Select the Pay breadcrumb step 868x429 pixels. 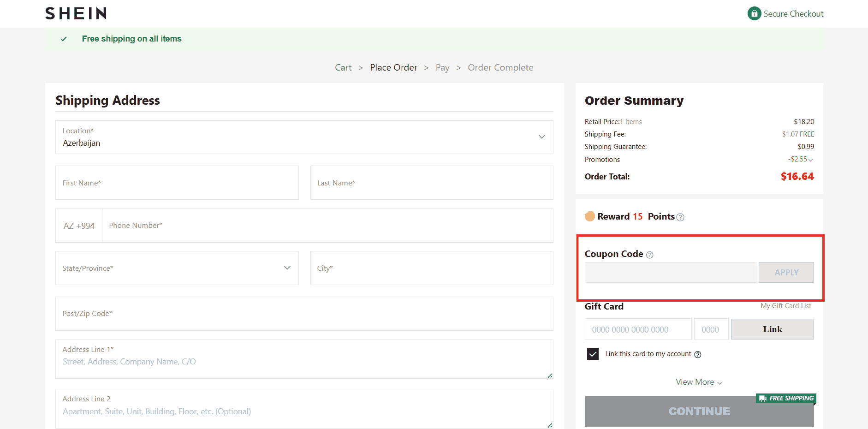tap(442, 67)
